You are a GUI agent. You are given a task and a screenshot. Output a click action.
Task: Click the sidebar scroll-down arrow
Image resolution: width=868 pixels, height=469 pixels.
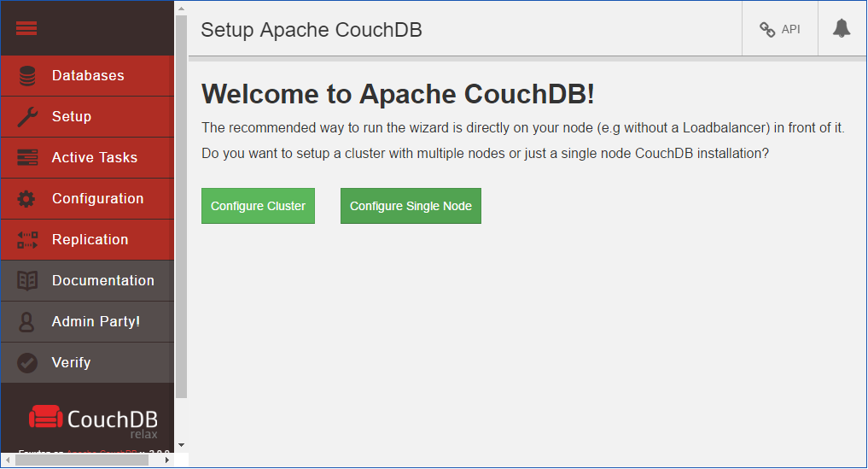(x=181, y=446)
